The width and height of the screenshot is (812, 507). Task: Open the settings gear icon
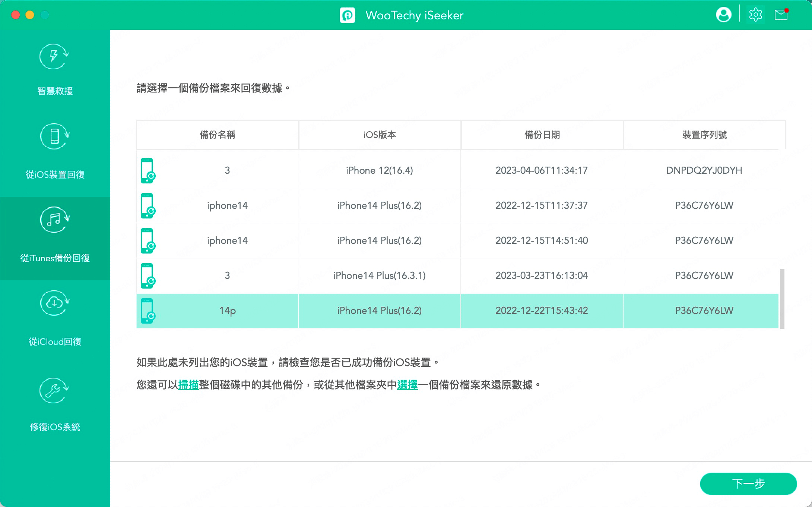(755, 15)
